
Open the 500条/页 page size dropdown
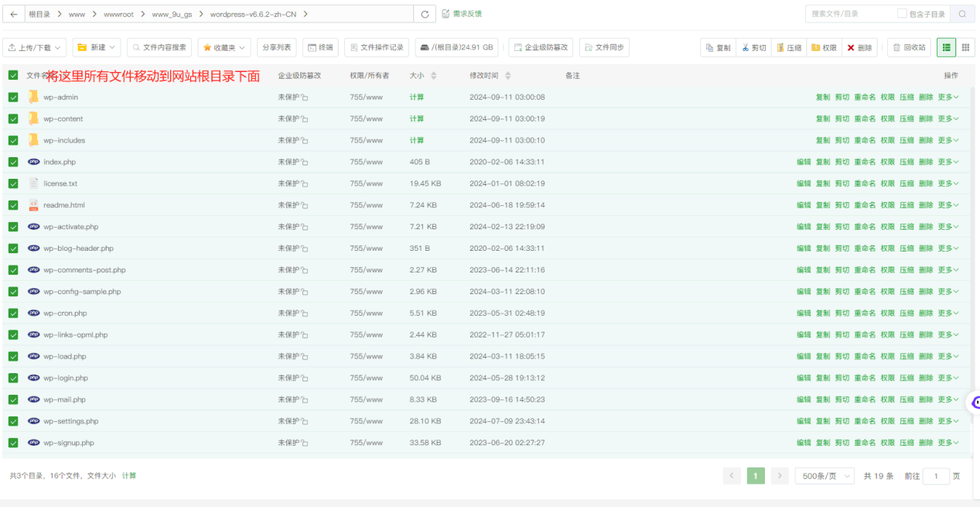(x=825, y=476)
